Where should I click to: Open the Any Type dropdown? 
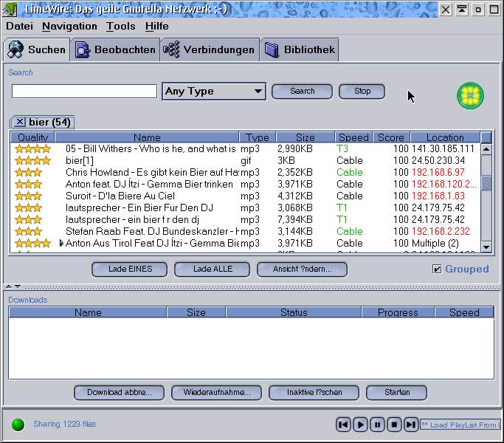coord(214,92)
